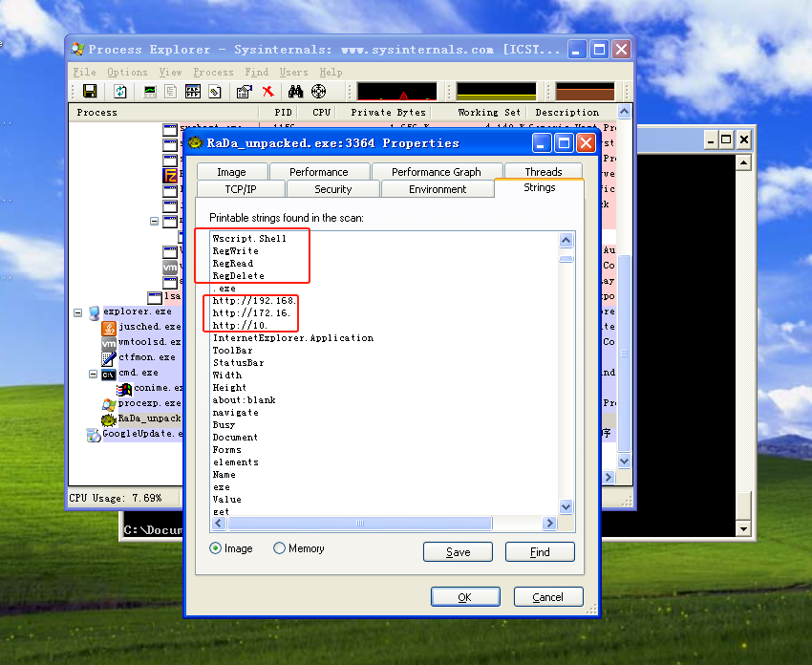
Task: Switch to the Security tab
Action: click(333, 189)
